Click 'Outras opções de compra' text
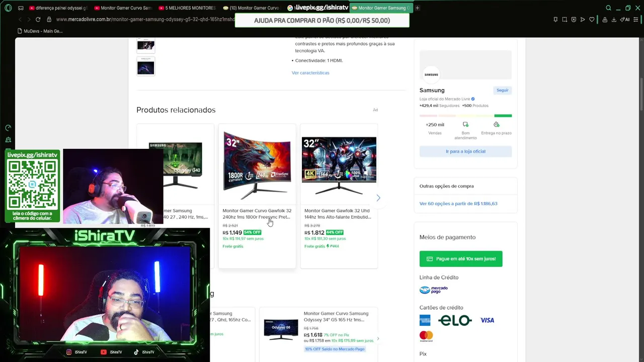 pyautogui.click(x=446, y=186)
